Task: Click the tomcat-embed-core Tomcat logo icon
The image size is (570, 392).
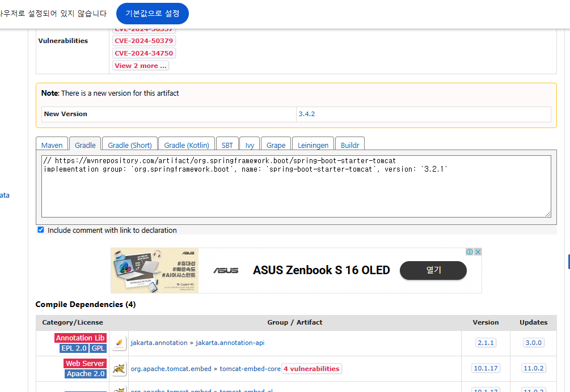Action: 119,369
